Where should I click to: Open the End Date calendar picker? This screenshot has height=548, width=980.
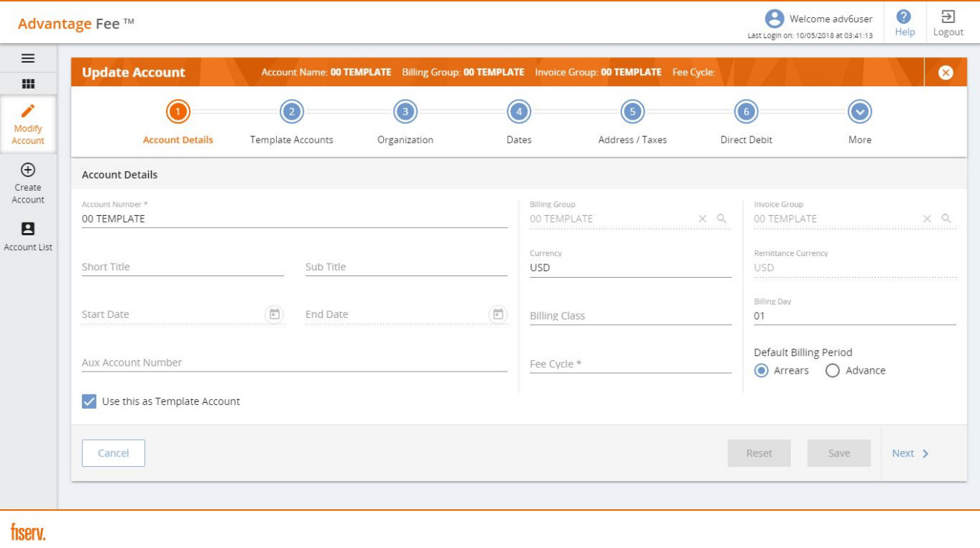click(498, 315)
